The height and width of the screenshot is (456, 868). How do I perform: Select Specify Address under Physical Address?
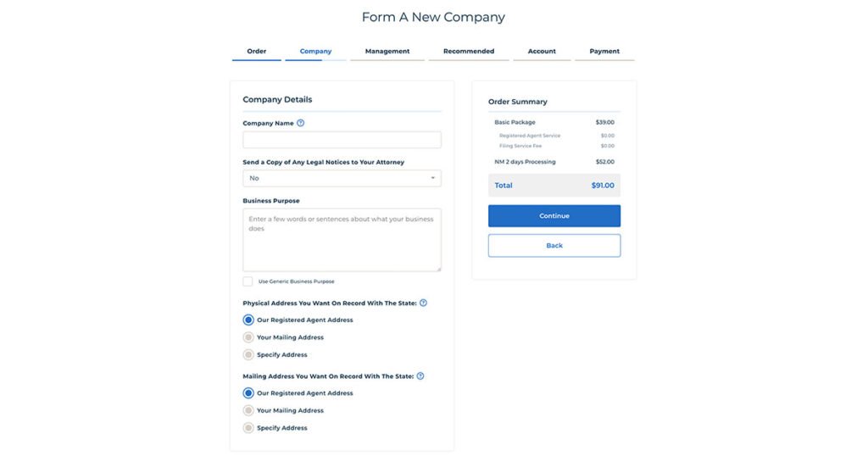point(248,354)
